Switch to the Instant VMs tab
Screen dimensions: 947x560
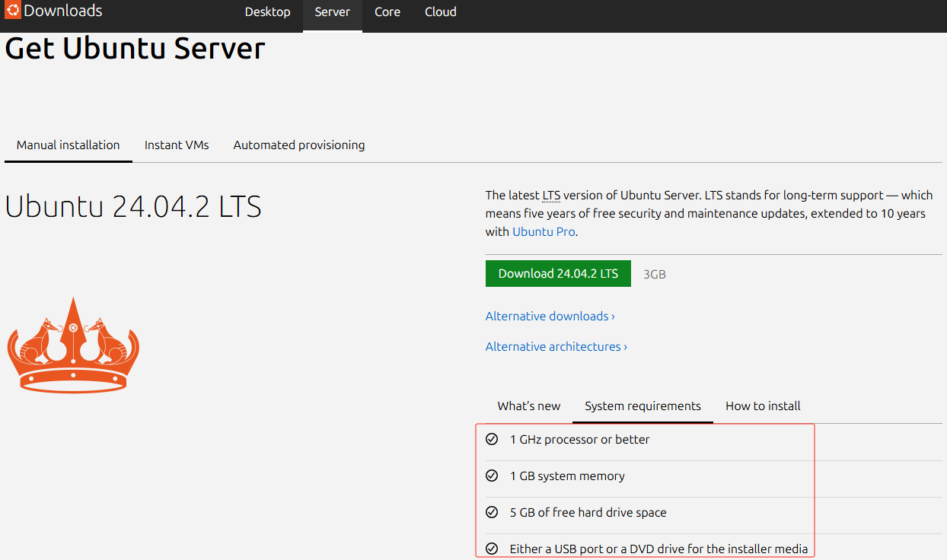[177, 145]
